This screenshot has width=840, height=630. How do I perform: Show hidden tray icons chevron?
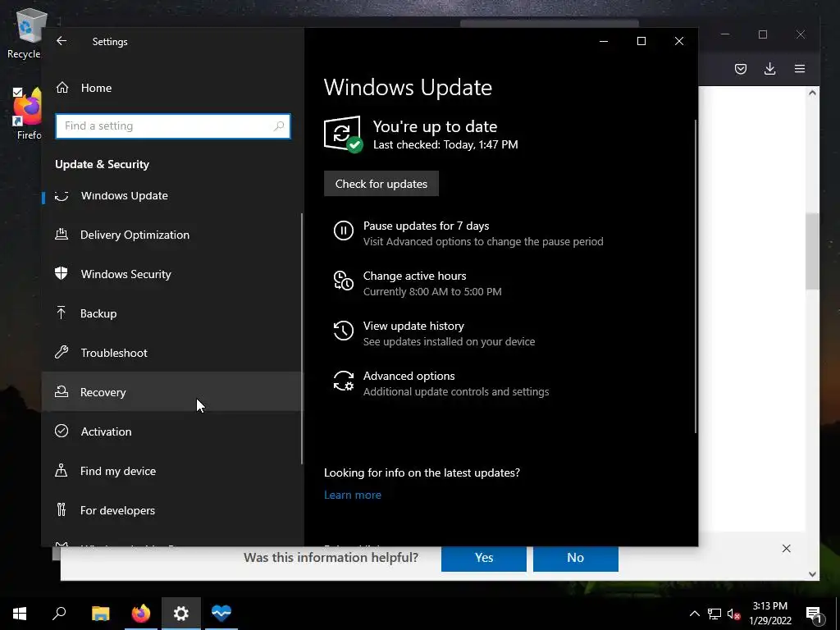(x=694, y=614)
